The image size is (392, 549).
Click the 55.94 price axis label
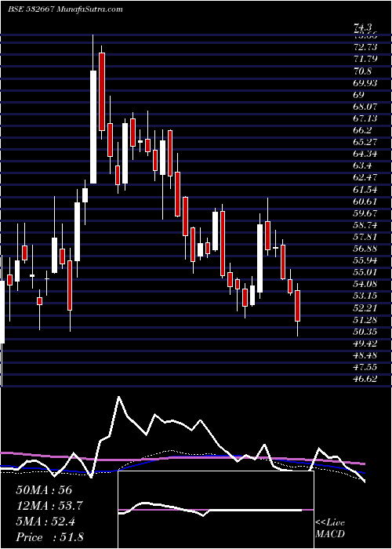coord(365,260)
